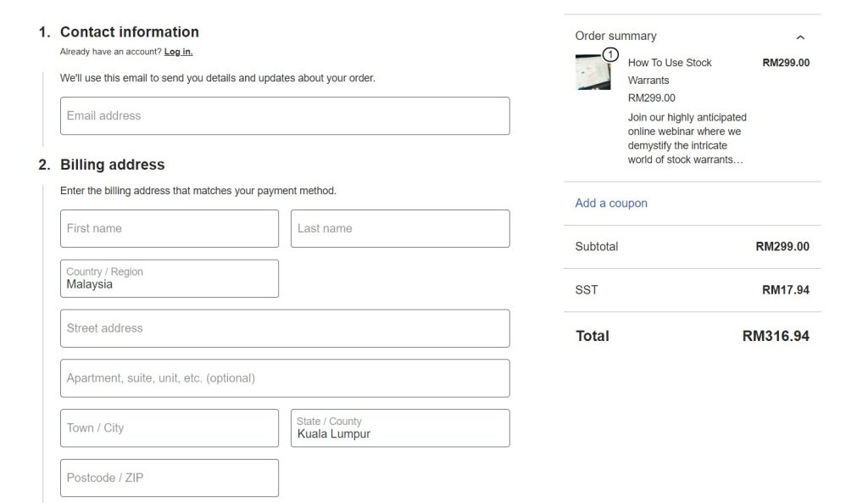
Task: Click the Street address field
Action: tap(284, 328)
